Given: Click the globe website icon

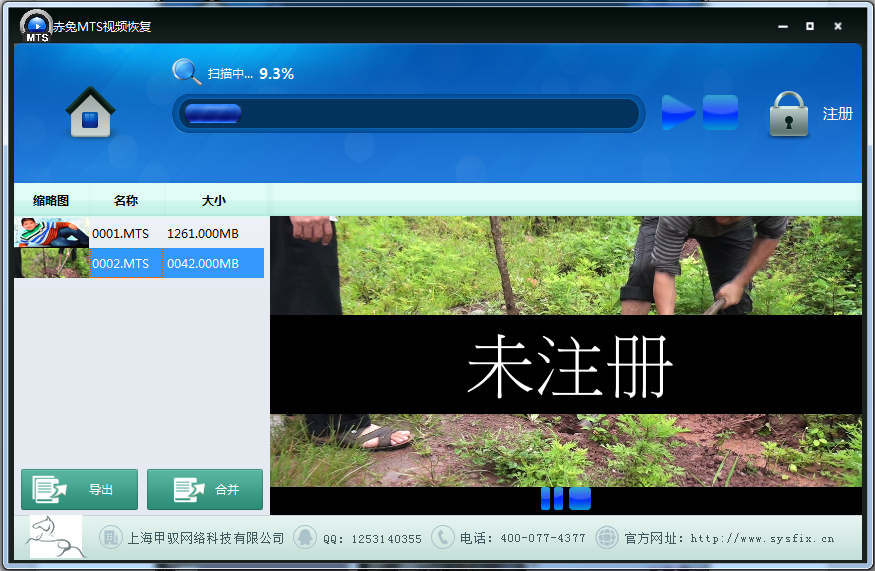Looking at the screenshot, I should click(x=607, y=538).
